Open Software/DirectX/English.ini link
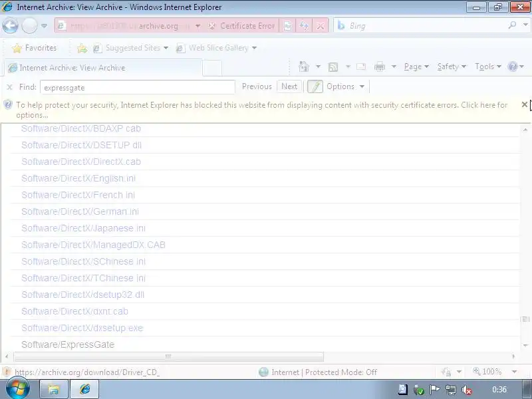The width and height of the screenshot is (532, 399). [x=78, y=178]
